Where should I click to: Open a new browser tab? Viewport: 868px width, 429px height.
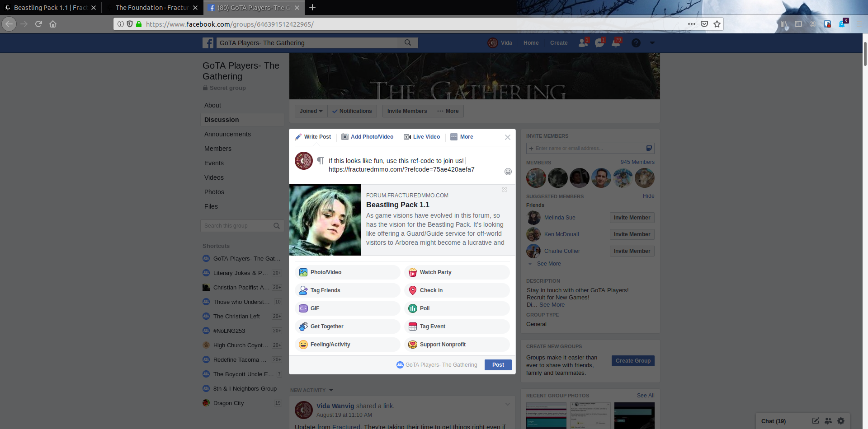[x=312, y=7]
